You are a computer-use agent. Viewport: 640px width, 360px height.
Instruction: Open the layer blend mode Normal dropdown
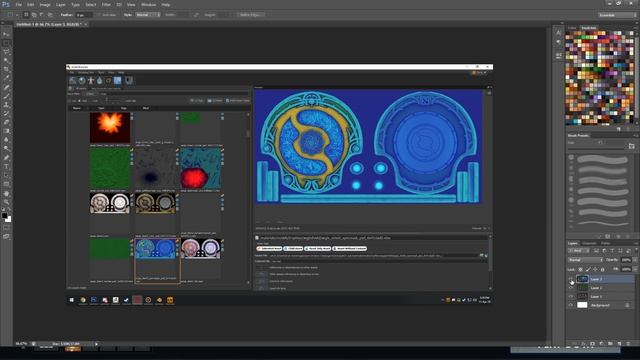click(585, 260)
